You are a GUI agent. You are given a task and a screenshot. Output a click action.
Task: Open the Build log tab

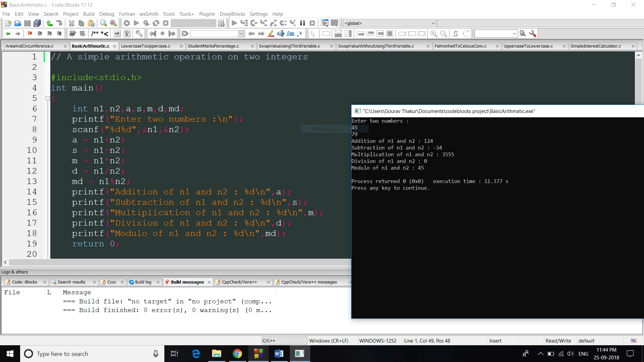tap(143, 282)
